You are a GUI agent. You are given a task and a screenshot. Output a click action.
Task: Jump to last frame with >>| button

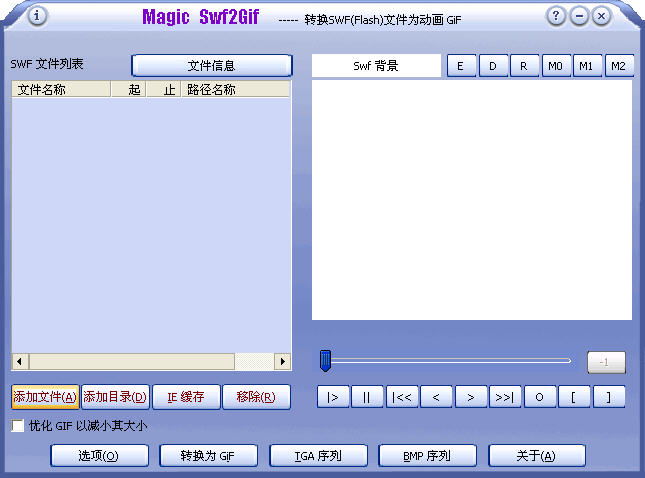coord(505,397)
